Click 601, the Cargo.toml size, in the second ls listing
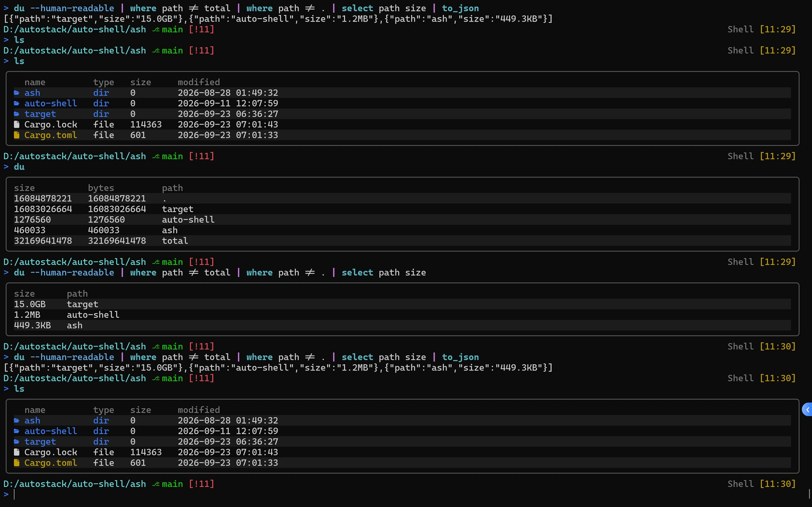The image size is (812, 507). 138,463
